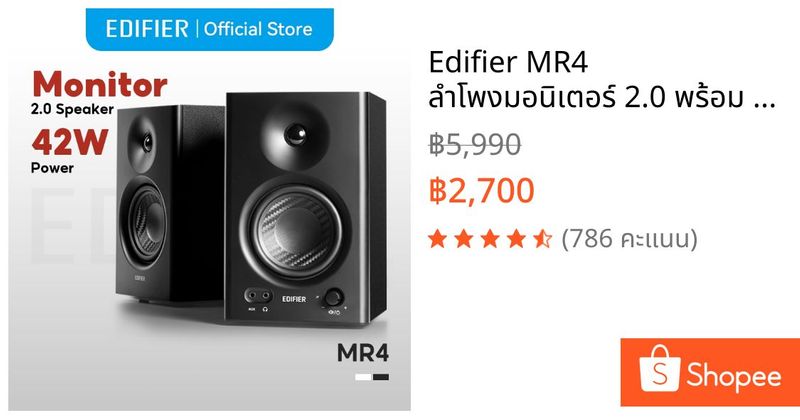Open the Edifier MR4 product title
The height and width of the screenshot is (420, 800).
[508, 62]
